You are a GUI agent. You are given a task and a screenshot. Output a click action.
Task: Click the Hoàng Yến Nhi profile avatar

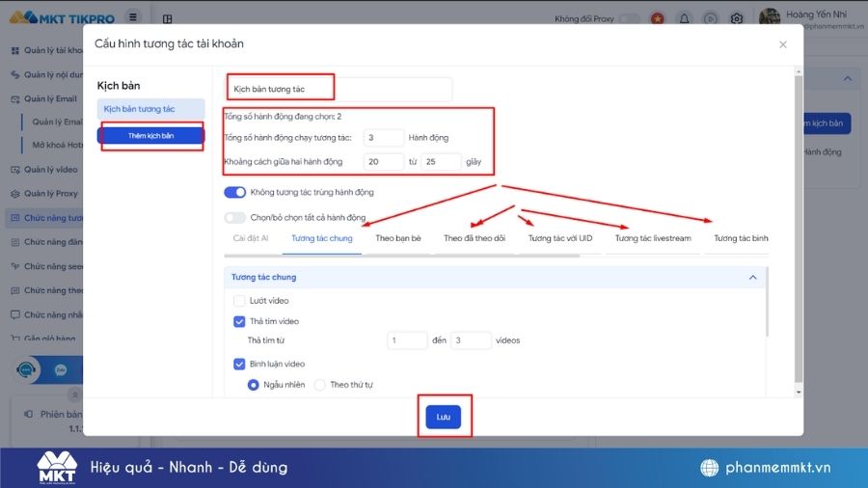click(770, 17)
